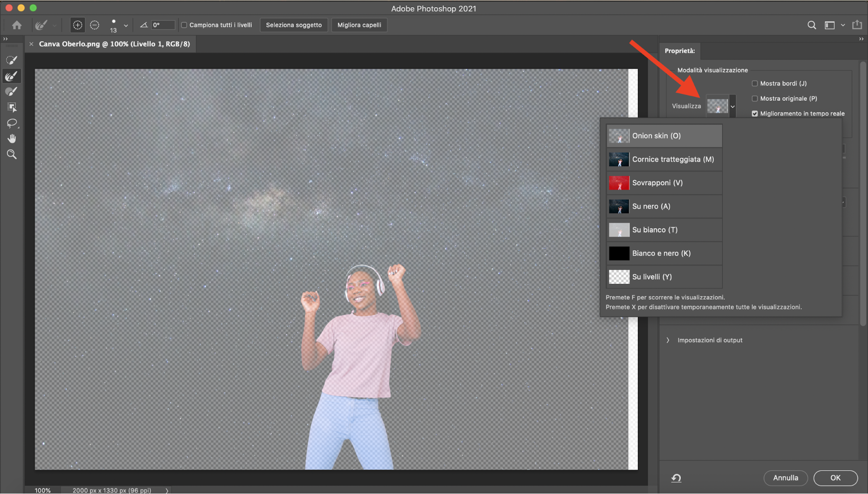Click the OK button

coord(835,478)
